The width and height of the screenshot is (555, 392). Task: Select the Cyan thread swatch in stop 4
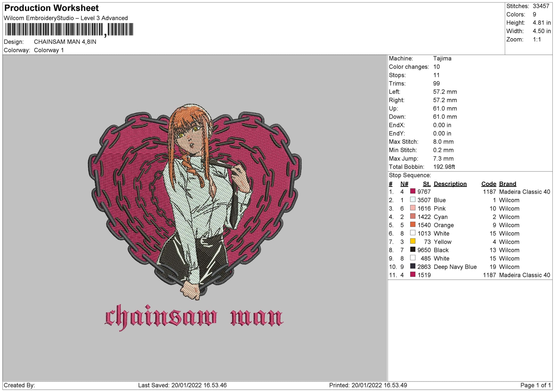point(413,216)
